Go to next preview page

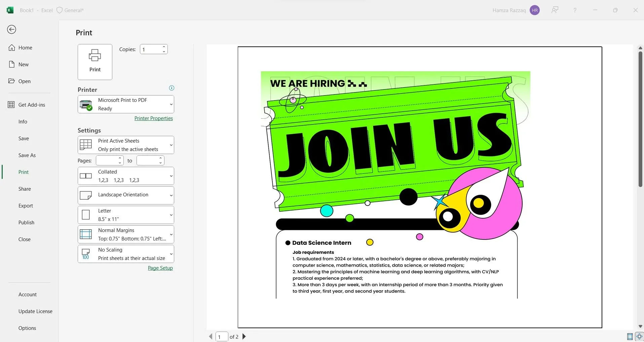[244, 337]
